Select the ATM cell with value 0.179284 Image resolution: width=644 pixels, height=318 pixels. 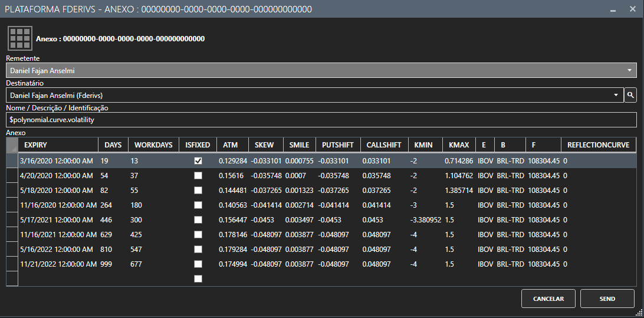(232, 249)
